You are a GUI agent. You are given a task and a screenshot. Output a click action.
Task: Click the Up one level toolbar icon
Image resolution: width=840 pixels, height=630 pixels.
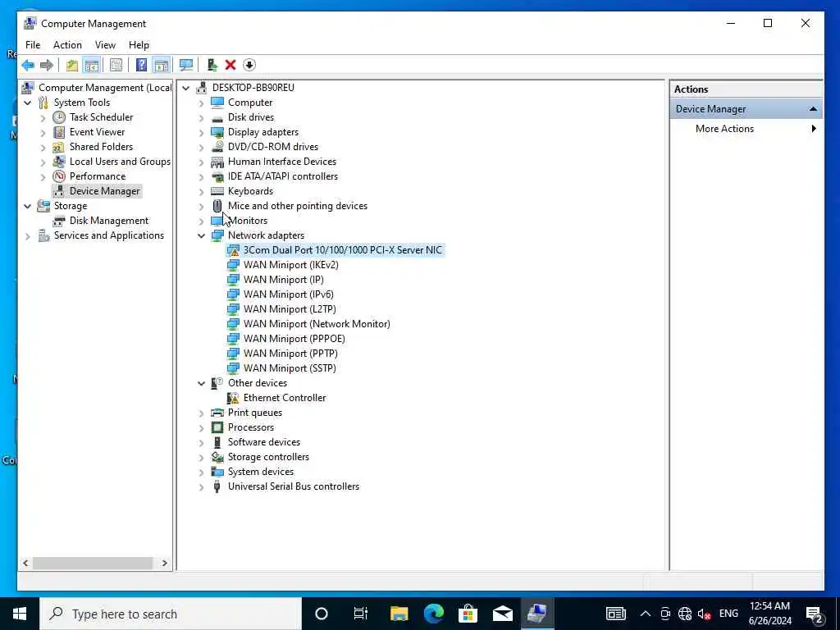click(72, 66)
